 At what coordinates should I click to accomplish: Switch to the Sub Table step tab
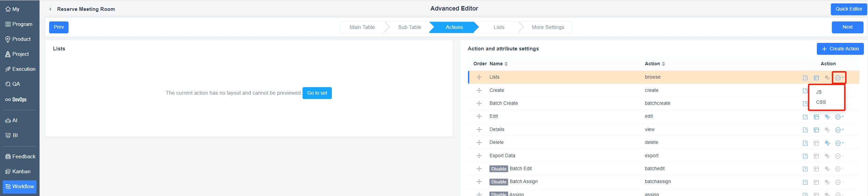[x=409, y=27]
